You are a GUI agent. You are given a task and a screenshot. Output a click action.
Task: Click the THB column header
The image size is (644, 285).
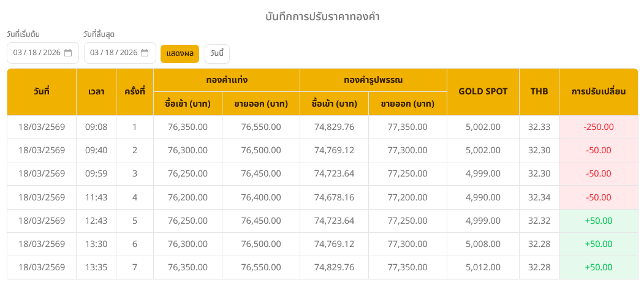coord(539,92)
